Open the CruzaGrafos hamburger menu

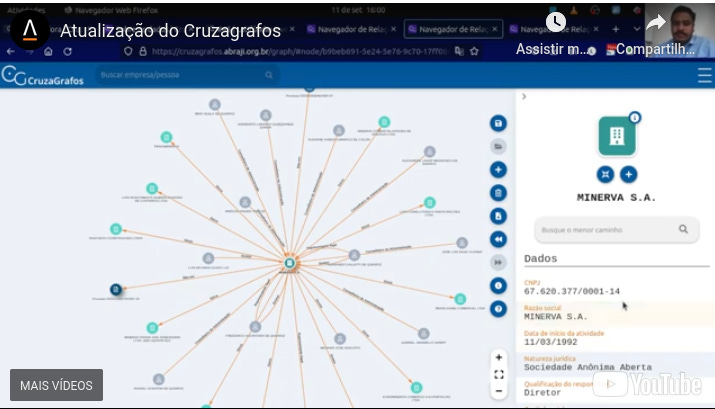(x=705, y=75)
